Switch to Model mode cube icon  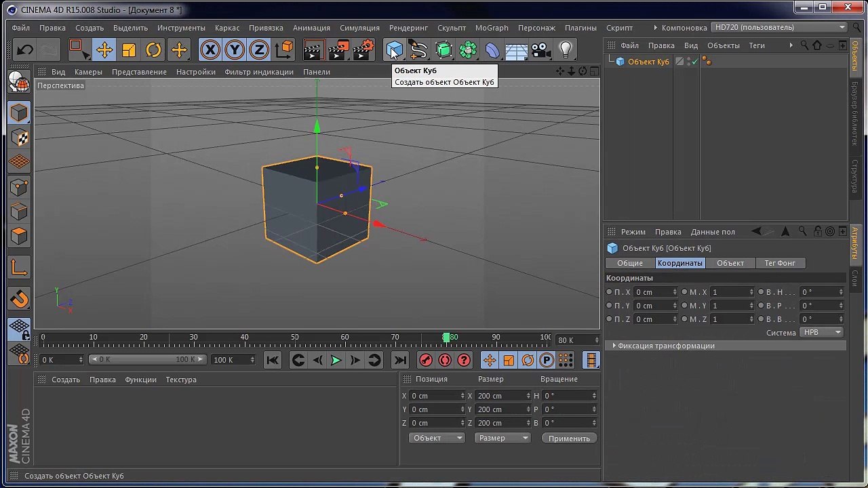[19, 113]
